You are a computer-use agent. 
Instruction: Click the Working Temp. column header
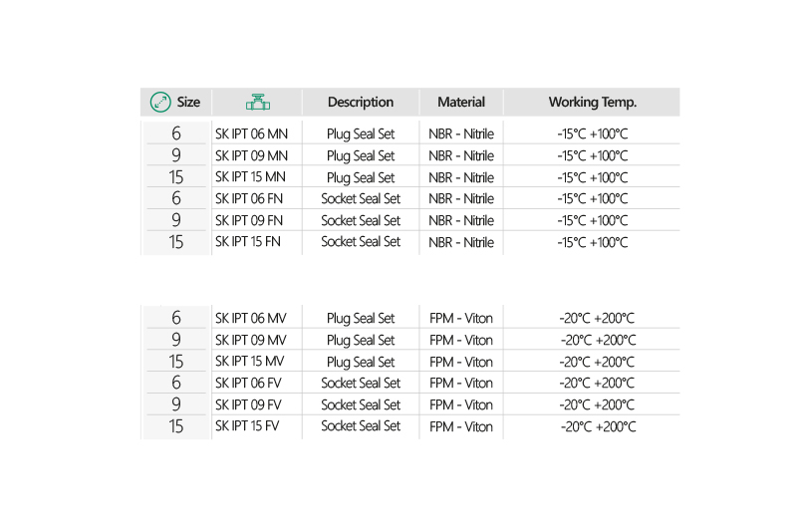tap(592, 102)
